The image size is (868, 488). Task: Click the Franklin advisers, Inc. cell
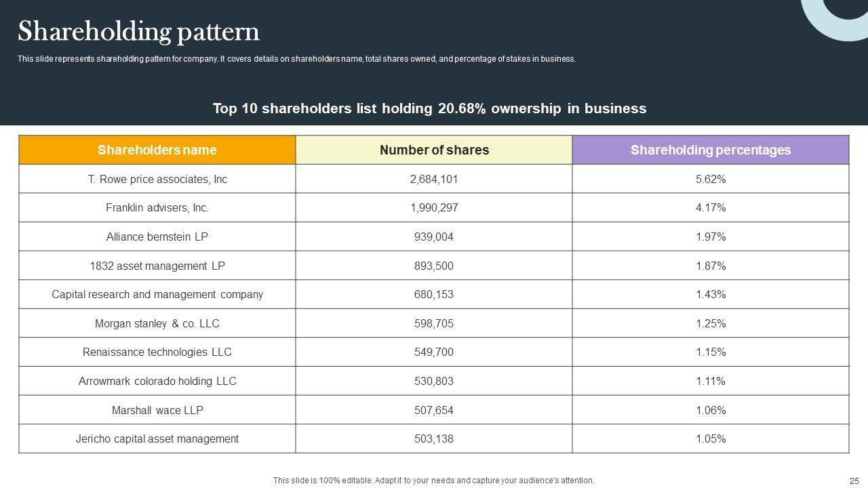[x=157, y=208]
